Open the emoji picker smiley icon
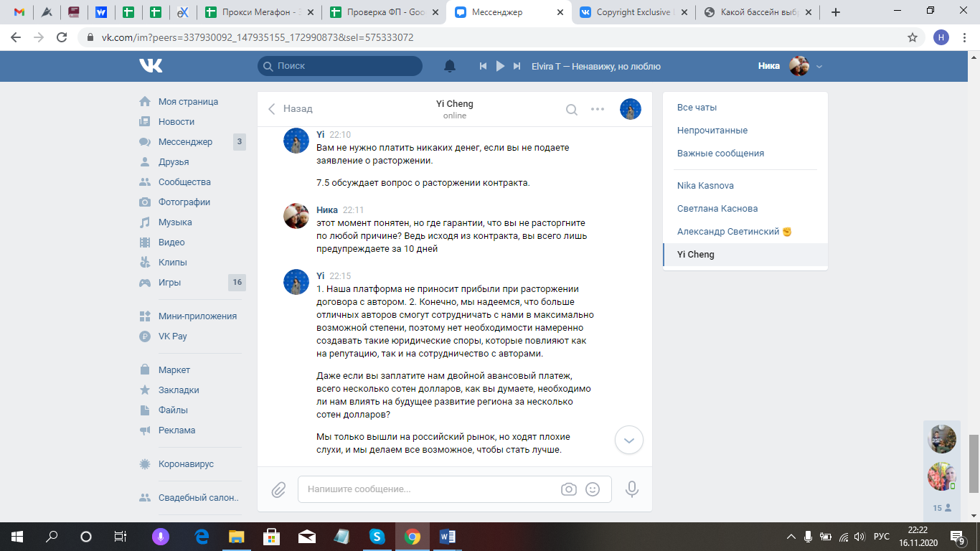980x551 pixels. 593,489
